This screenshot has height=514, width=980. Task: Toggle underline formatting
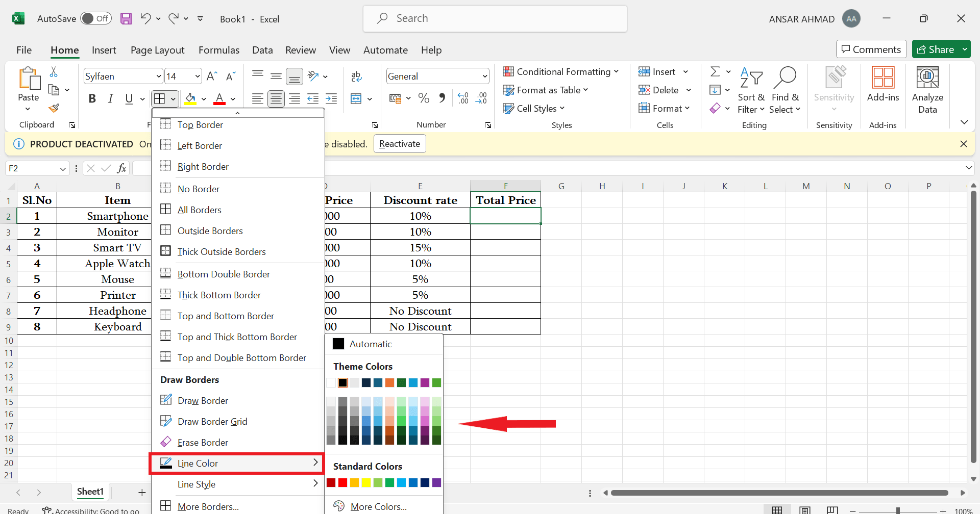click(129, 99)
